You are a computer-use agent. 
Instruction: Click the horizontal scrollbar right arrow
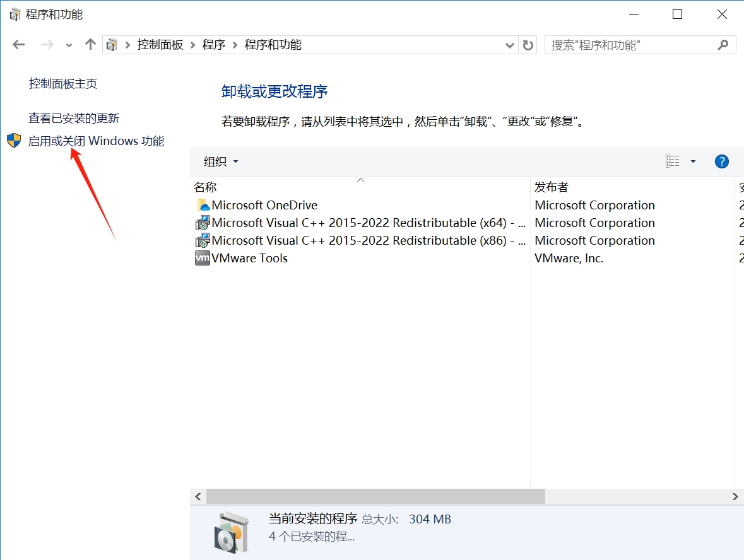click(x=735, y=497)
